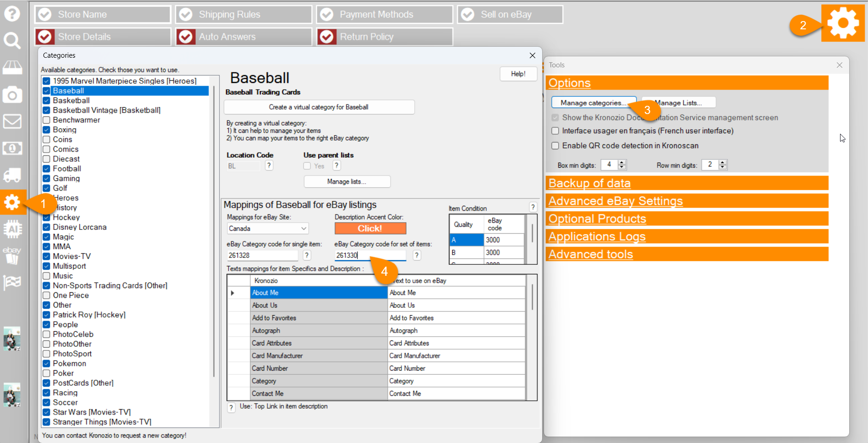Click Manage Lists... button in Tools panel
The width and height of the screenshot is (868, 443).
[x=678, y=103]
